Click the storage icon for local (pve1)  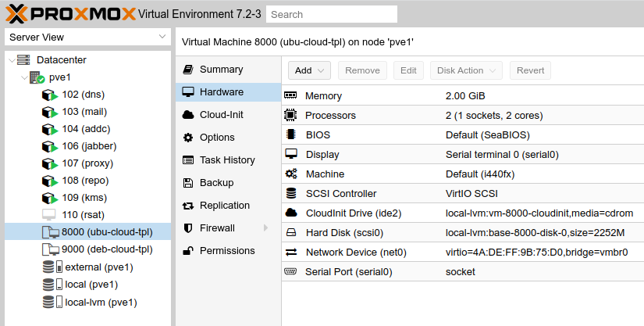coord(52,285)
